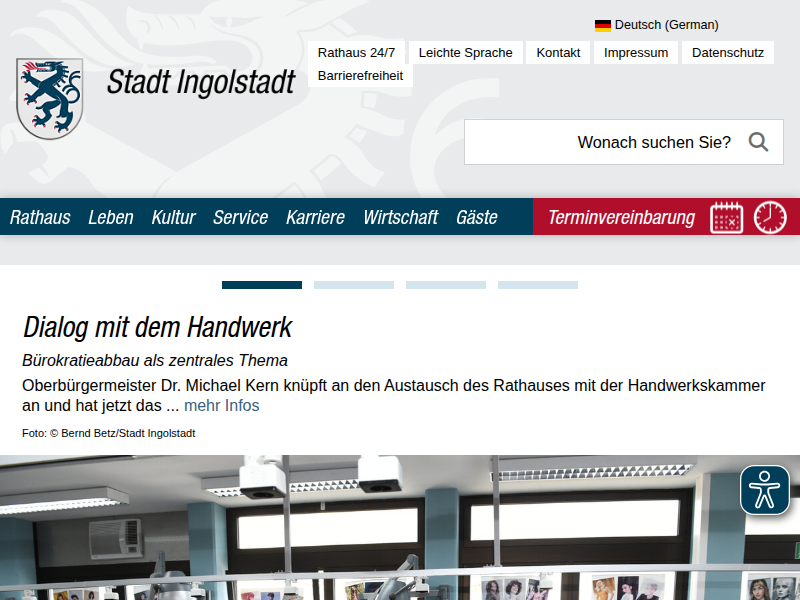Screen dimensions: 800x600
Task: Click the Barrierefreiheit button
Action: point(360,75)
